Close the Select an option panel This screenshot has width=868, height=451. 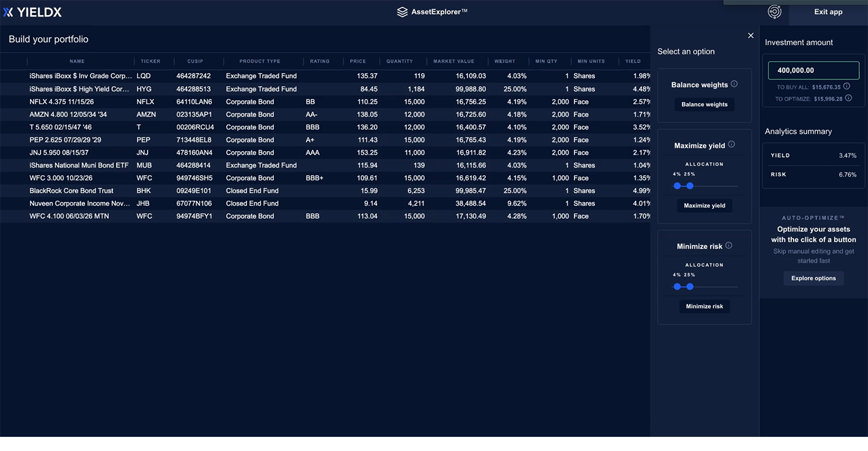[x=750, y=36]
